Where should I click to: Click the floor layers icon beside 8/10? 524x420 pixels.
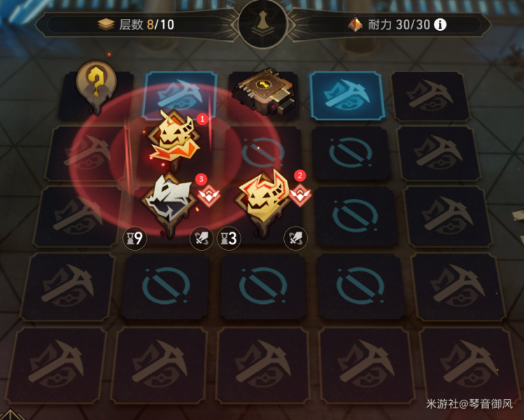pyautogui.click(x=106, y=24)
